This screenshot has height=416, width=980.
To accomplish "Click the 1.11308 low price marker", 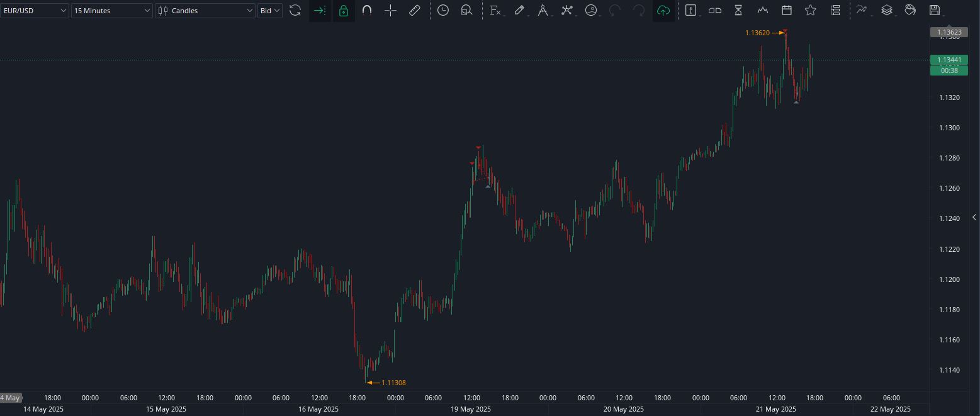I will (x=393, y=383).
